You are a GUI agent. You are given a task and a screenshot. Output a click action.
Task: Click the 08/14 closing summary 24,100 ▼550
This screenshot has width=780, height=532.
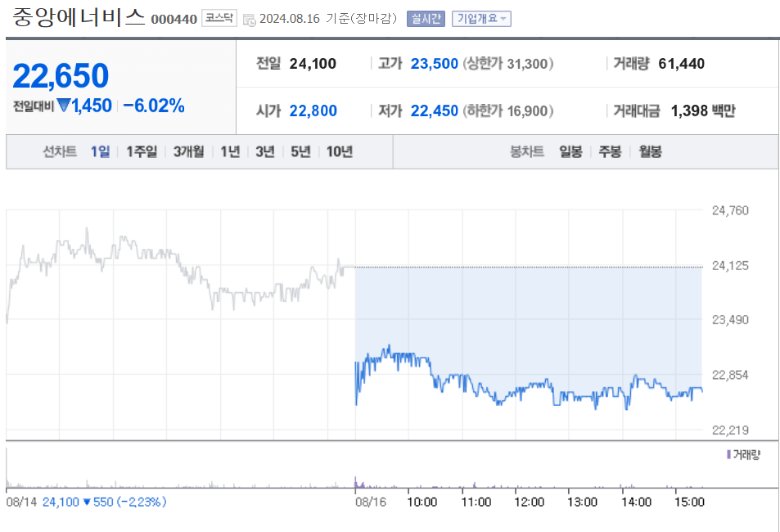(104, 502)
